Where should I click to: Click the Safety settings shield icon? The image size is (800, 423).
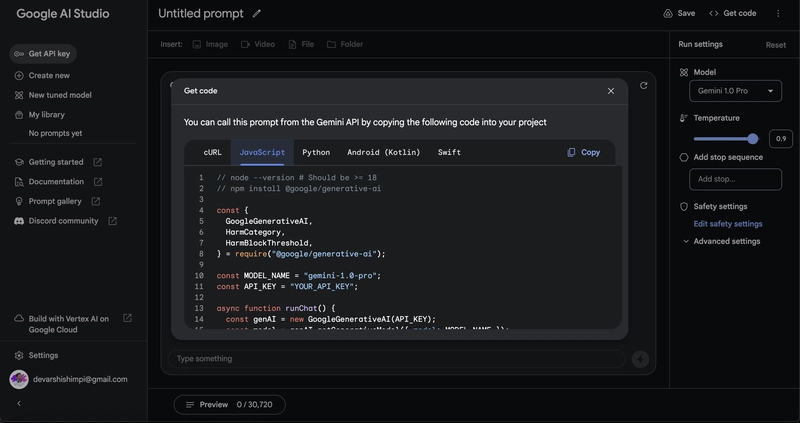point(684,207)
